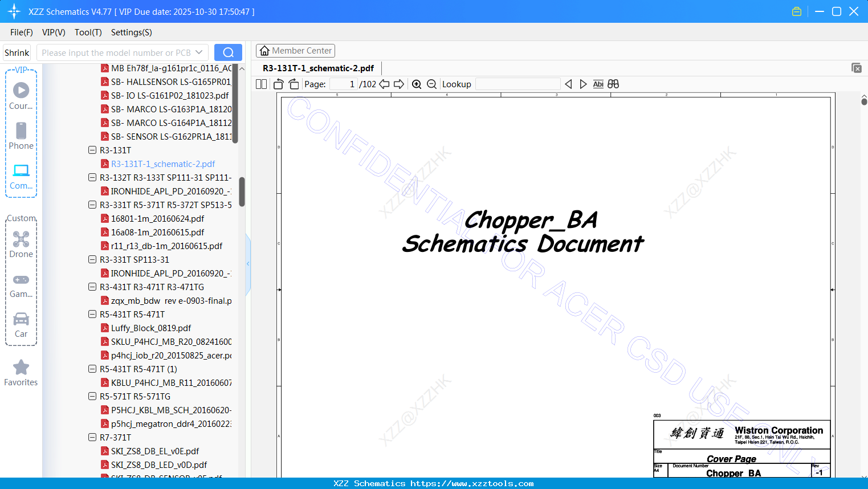Toggle the Abi whole-word match option

598,84
